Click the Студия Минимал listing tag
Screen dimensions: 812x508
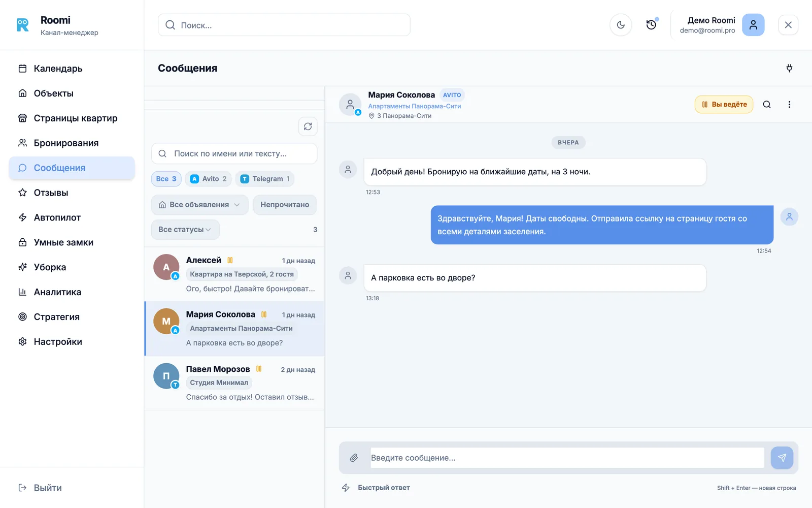pos(219,383)
